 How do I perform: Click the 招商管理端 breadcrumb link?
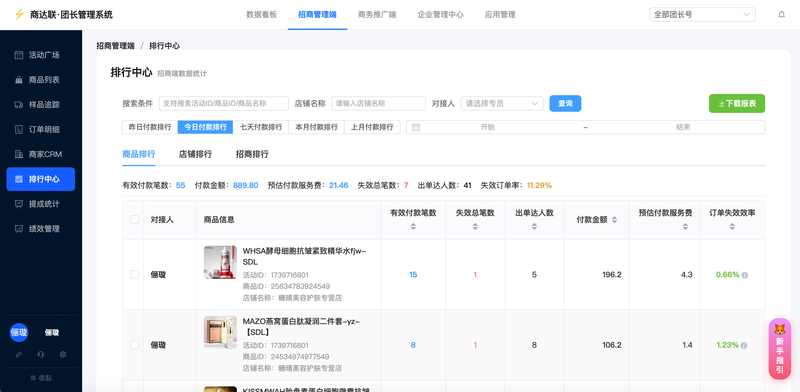pyautogui.click(x=116, y=46)
